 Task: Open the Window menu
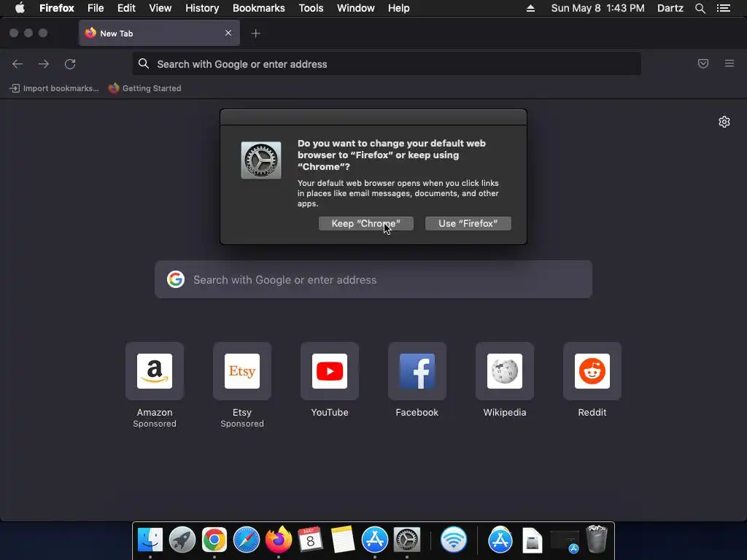(x=356, y=8)
